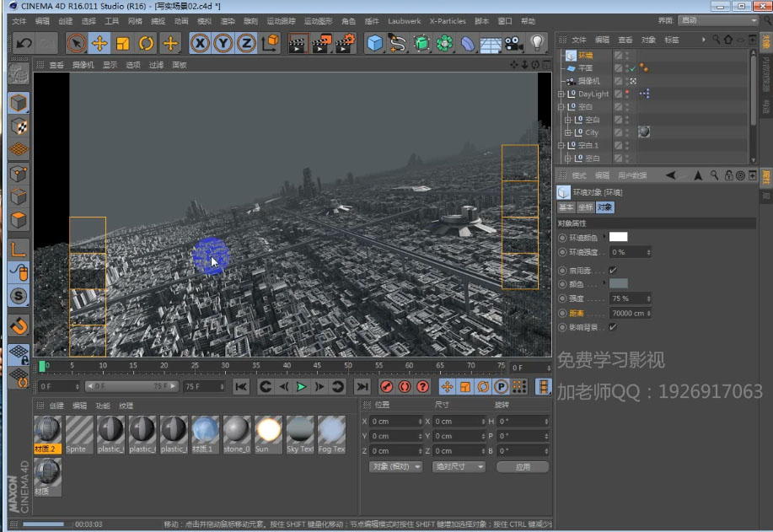The width and height of the screenshot is (773, 532).
Task: Activate the Move tool in top toolbar
Action: point(99,43)
